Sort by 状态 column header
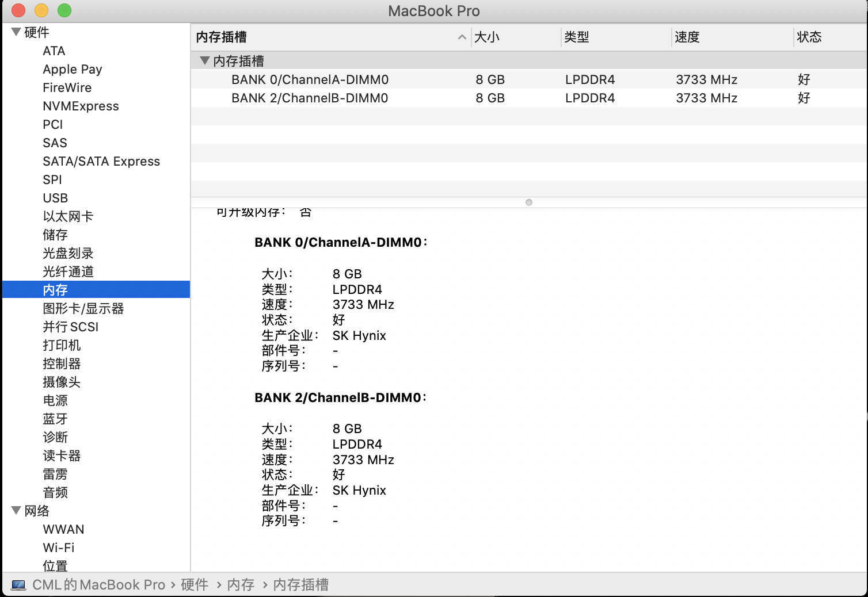Screen dimensions: 868x597 pyautogui.click(x=809, y=37)
